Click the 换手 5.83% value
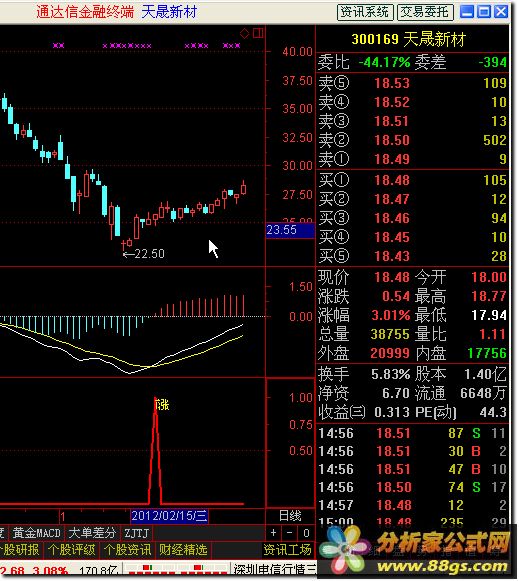 (391, 375)
